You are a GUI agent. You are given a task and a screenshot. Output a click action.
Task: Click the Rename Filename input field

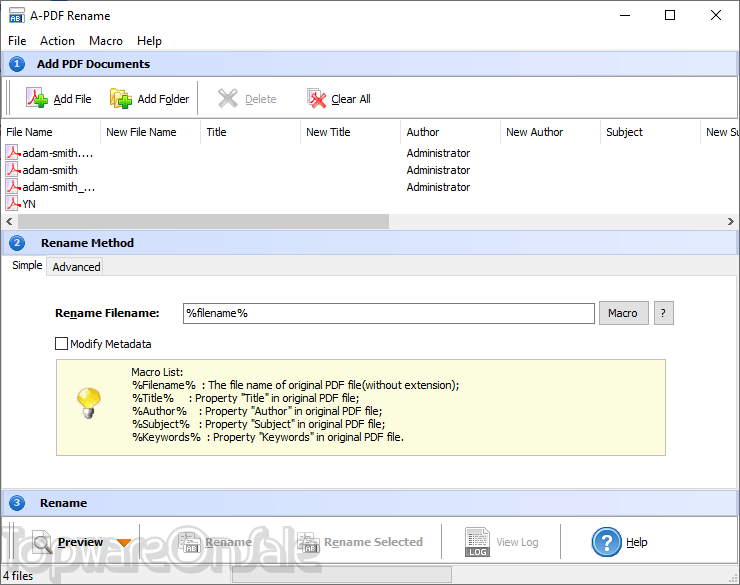coord(388,313)
